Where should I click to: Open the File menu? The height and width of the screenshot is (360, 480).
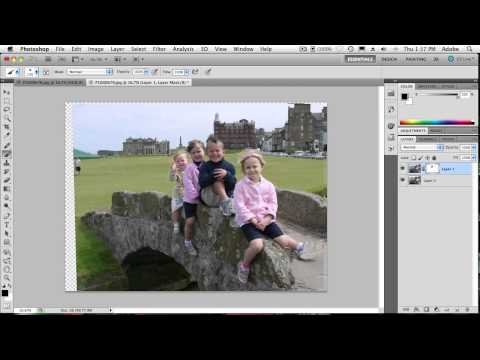(x=60, y=49)
